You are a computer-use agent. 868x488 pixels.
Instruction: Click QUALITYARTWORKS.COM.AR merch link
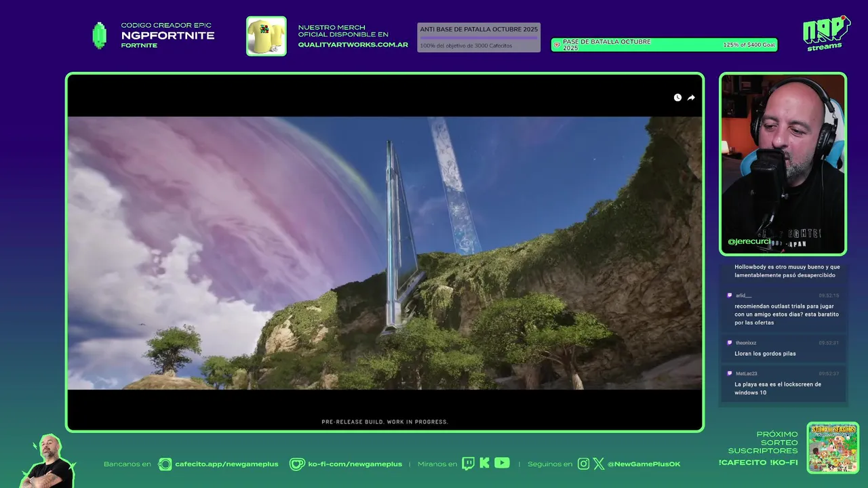pyautogui.click(x=353, y=45)
